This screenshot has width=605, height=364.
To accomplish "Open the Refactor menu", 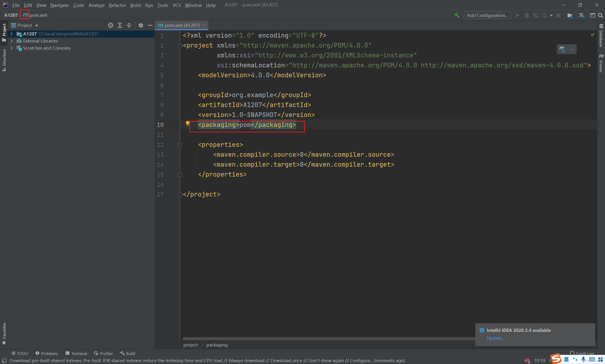I will click(x=117, y=5).
